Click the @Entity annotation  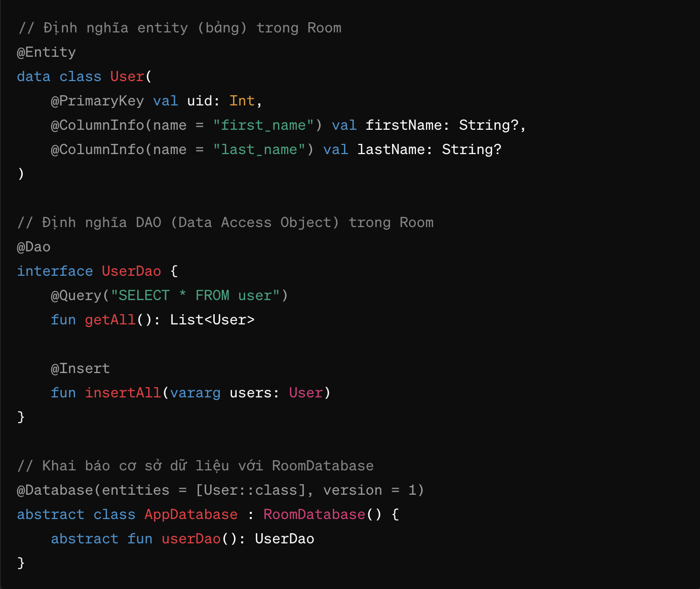tap(47, 52)
